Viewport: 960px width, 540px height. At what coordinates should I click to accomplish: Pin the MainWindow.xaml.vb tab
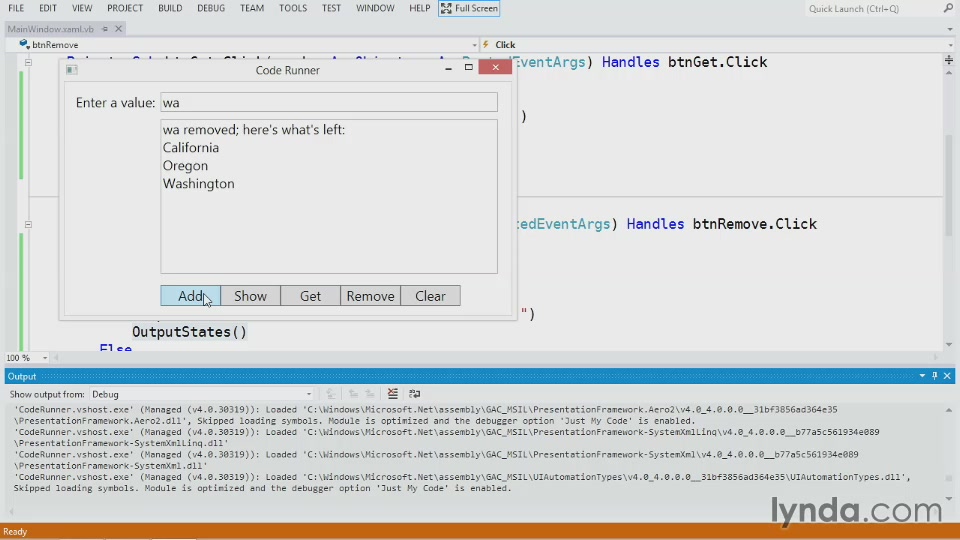105,29
